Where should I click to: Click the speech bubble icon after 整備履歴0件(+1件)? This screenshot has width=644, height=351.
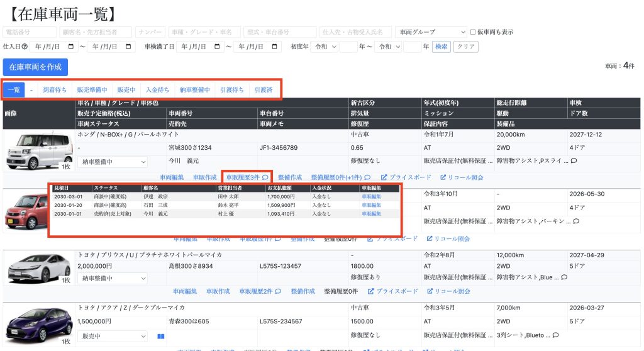click(x=367, y=178)
